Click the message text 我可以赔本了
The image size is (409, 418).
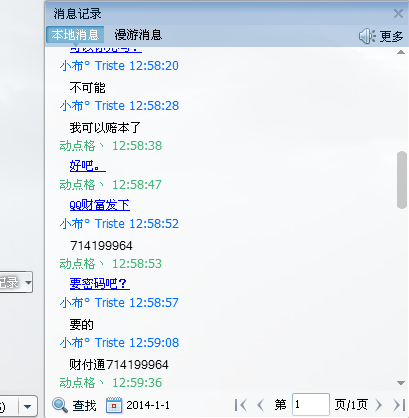[x=105, y=127]
